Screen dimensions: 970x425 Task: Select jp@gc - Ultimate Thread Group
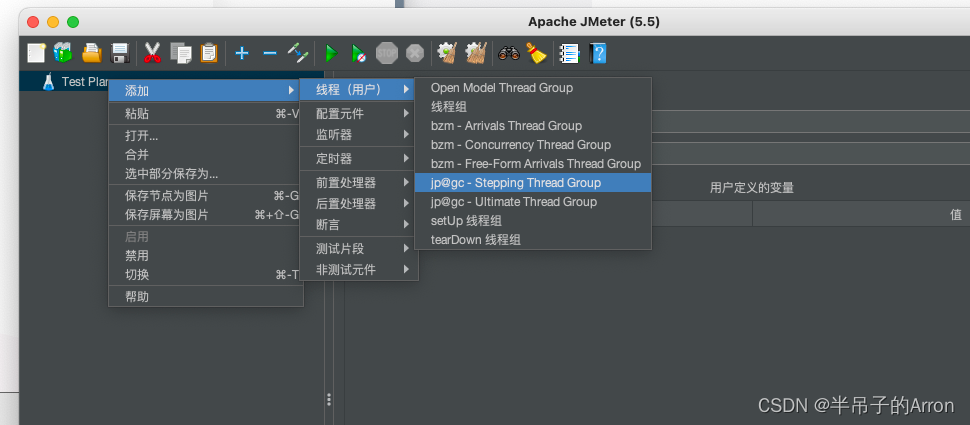533,202
